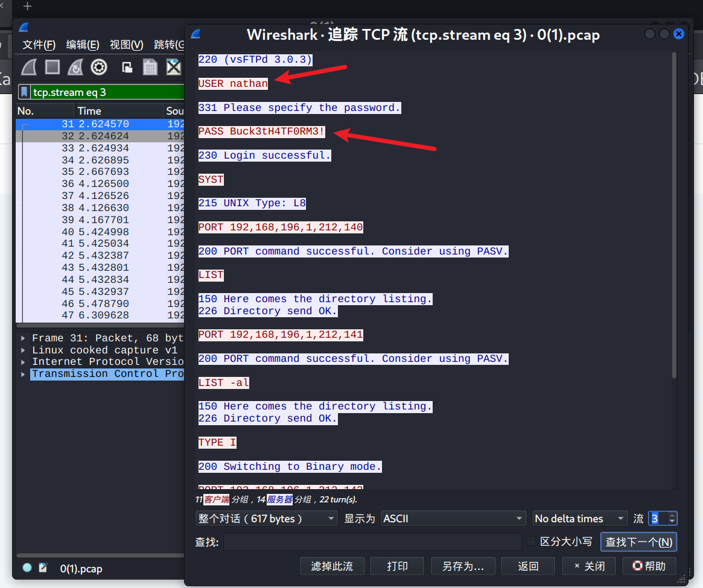703x588 pixels.
Task: Click the tcp.stream eq 3 filter field
Action: click(107, 92)
